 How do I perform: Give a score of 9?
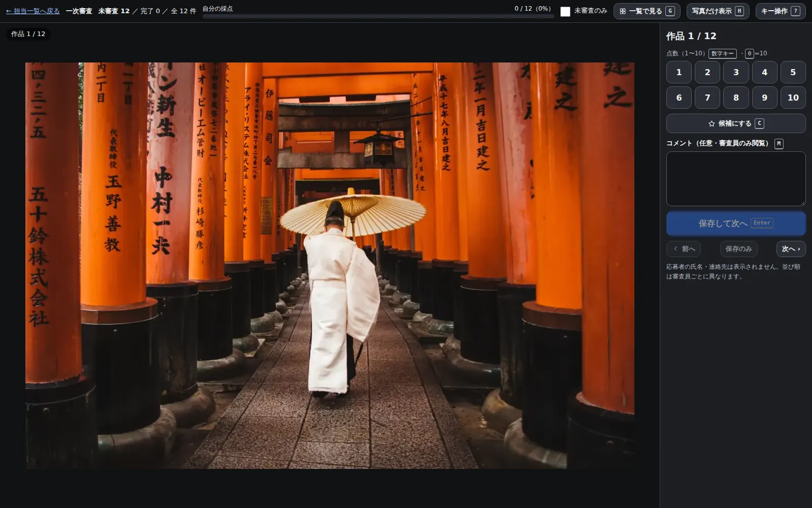pyautogui.click(x=764, y=98)
